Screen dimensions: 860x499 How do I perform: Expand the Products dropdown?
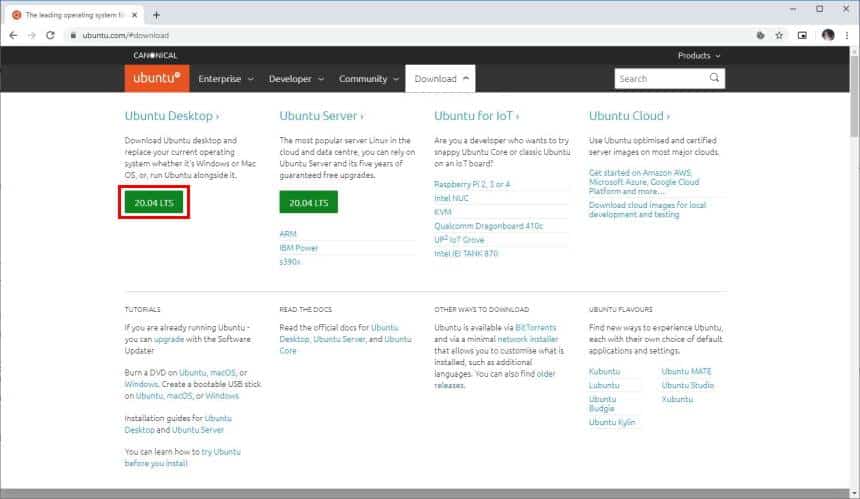(x=699, y=55)
